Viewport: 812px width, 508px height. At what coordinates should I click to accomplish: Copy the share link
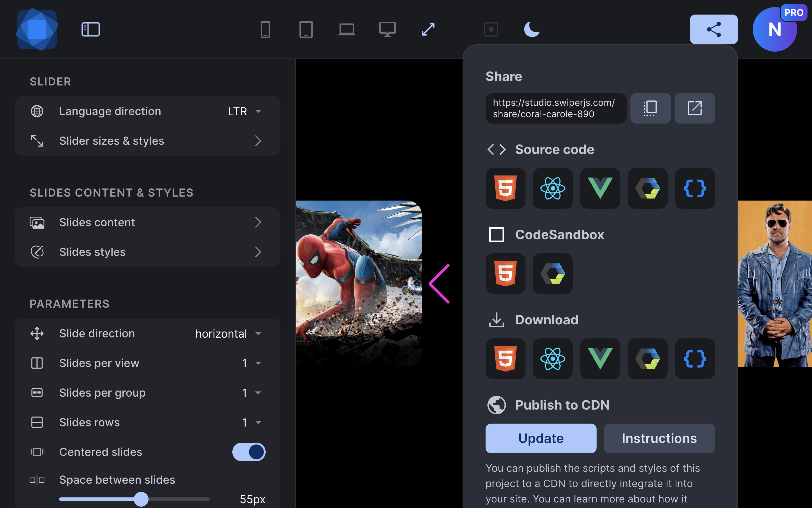tap(650, 108)
